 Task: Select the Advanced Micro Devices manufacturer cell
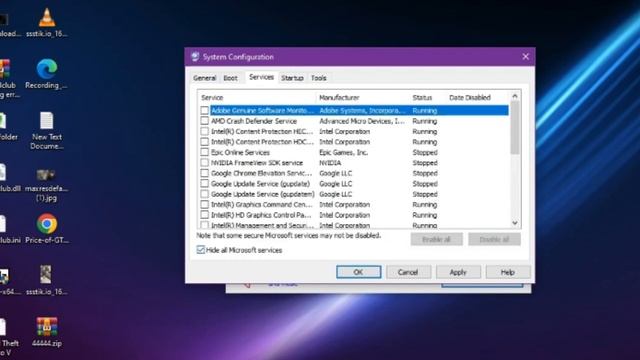pyautogui.click(x=362, y=121)
